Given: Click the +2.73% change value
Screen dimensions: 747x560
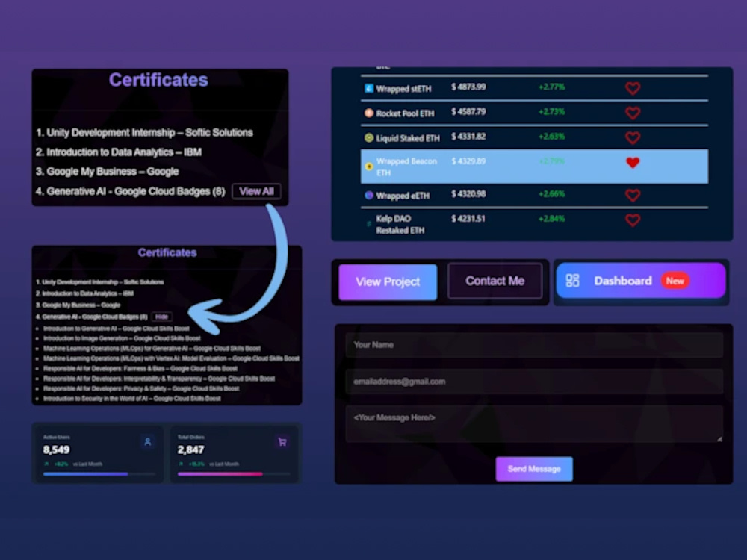Looking at the screenshot, I should [x=551, y=111].
